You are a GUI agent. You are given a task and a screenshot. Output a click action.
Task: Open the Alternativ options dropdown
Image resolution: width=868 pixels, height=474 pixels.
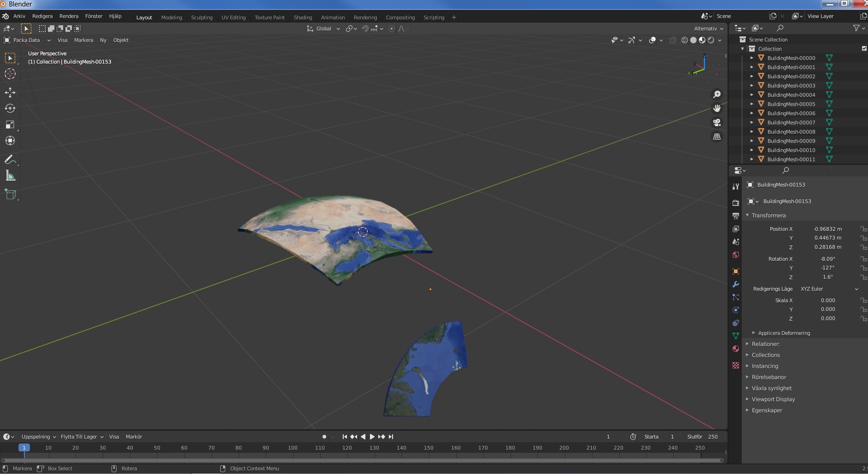(x=708, y=29)
